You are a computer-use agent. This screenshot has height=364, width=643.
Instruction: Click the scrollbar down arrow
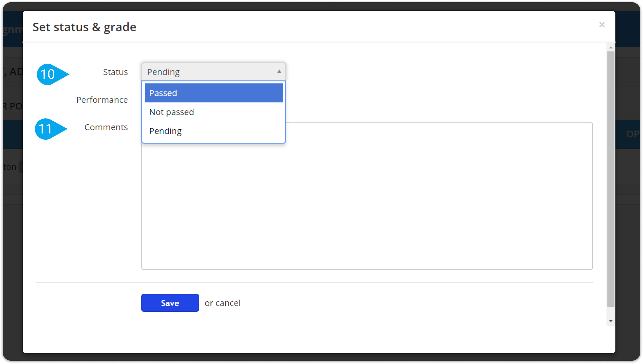(611, 321)
